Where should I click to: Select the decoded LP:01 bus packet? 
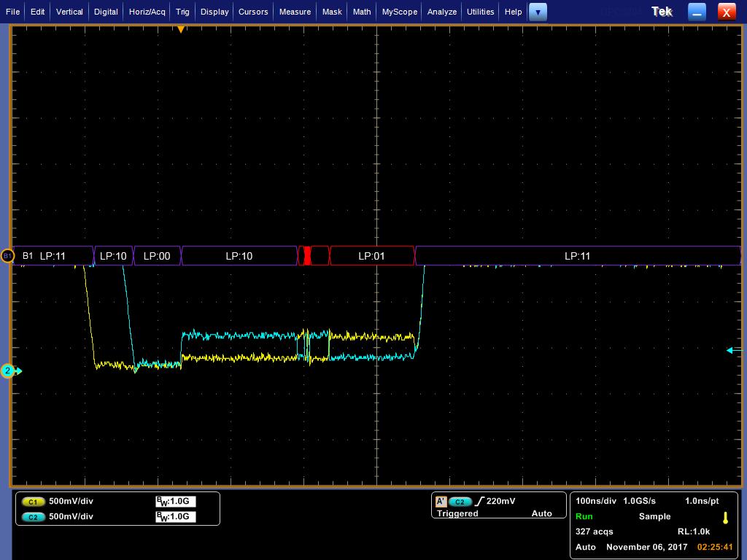(x=371, y=256)
